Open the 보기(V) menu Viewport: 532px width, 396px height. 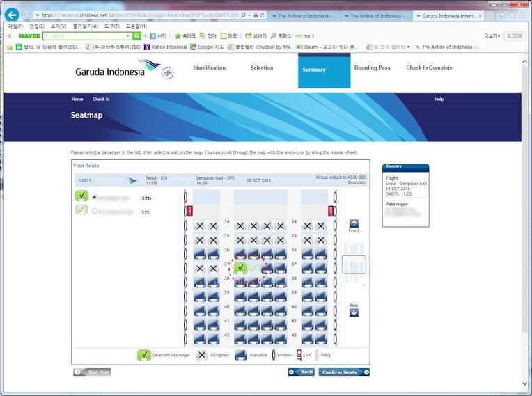pyautogui.click(x=58, y=26)
